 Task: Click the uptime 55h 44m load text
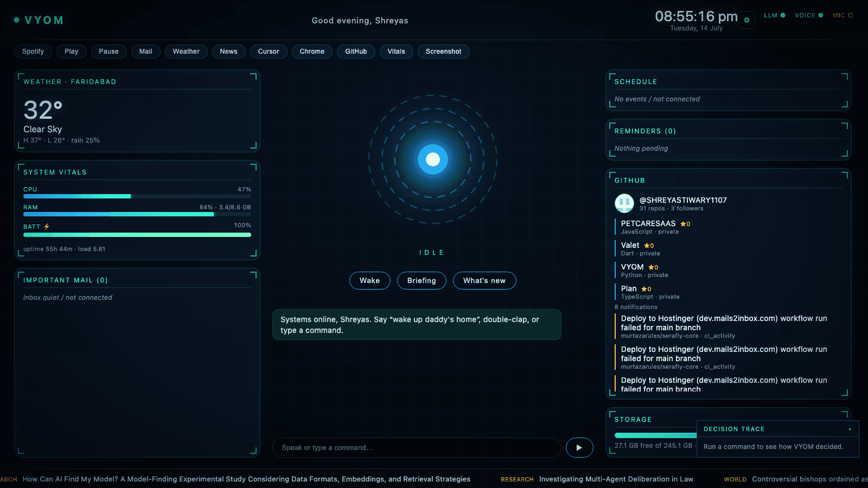(64, 249)
